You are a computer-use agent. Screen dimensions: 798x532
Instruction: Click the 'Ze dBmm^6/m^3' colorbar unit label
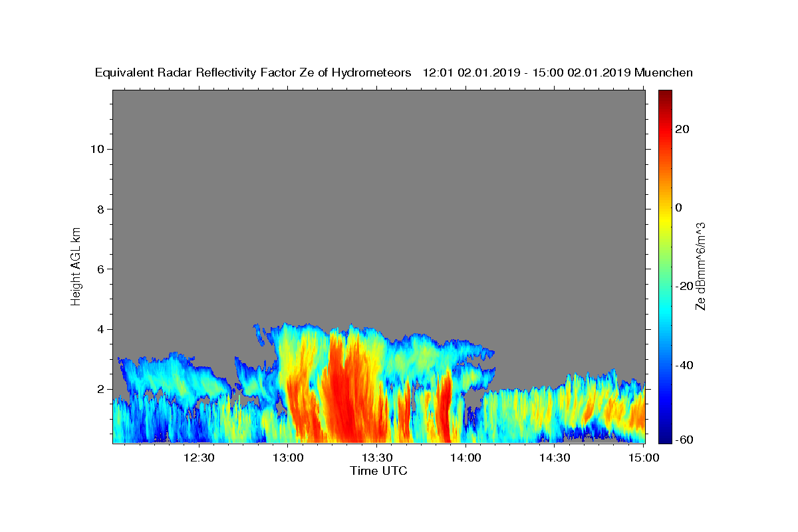(x=700, y=266)
